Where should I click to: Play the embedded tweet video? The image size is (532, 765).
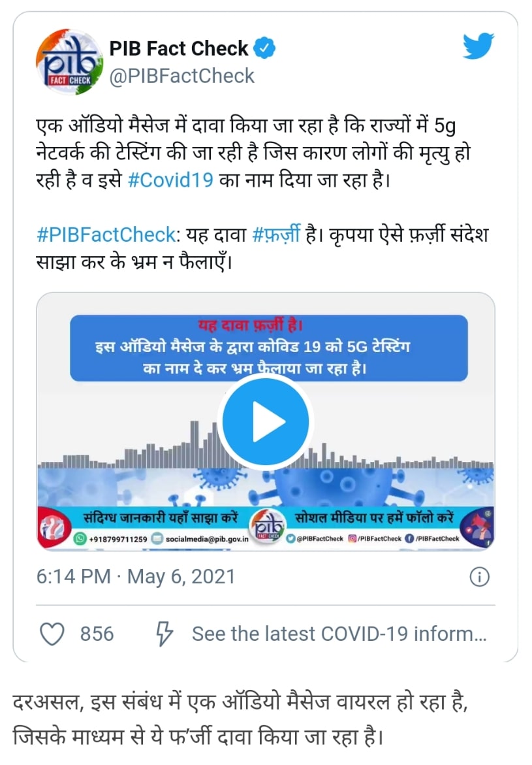266,421
